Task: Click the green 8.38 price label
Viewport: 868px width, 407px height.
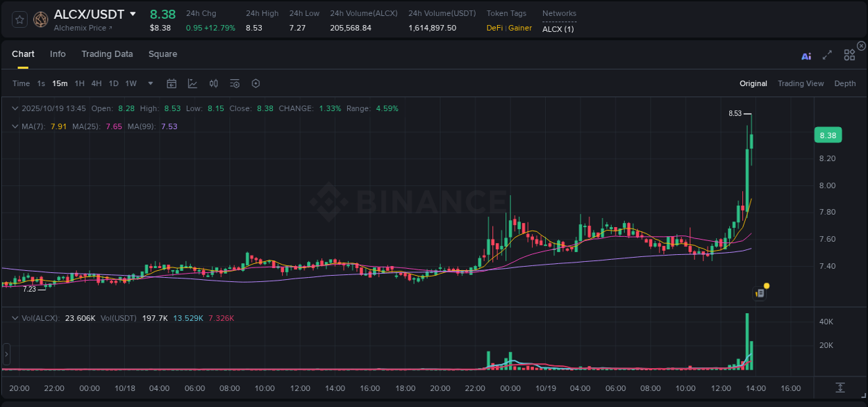Action: click(828, 135)
